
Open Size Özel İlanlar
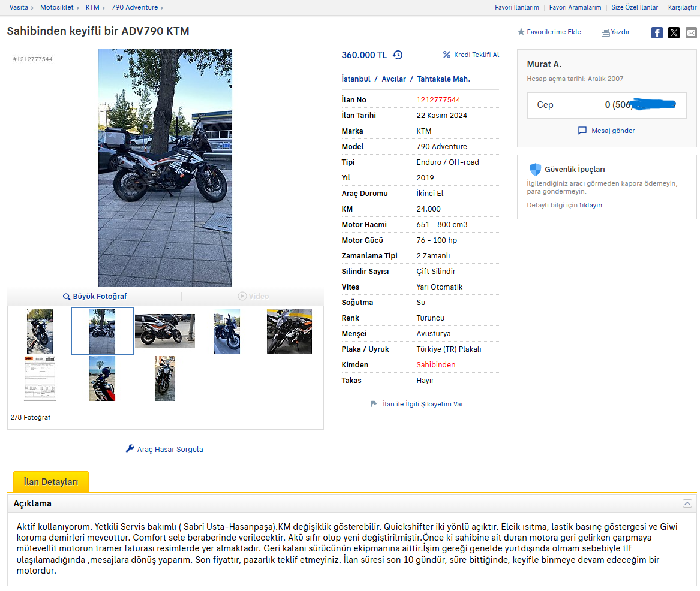635,8
